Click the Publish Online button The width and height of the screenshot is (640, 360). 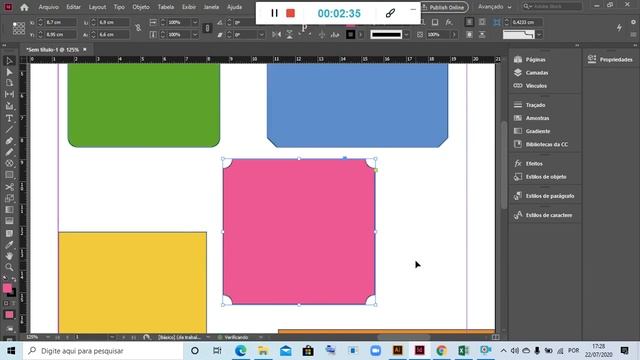coord(444,7)
